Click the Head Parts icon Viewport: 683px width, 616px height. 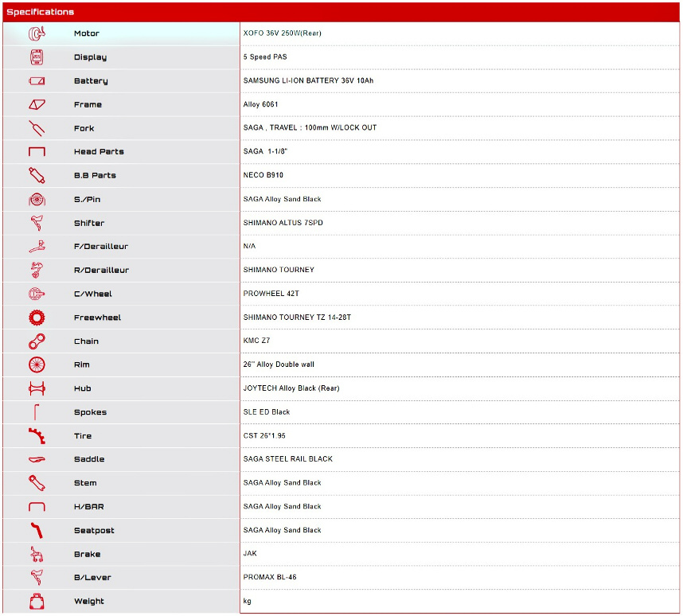tap(37, 151)
